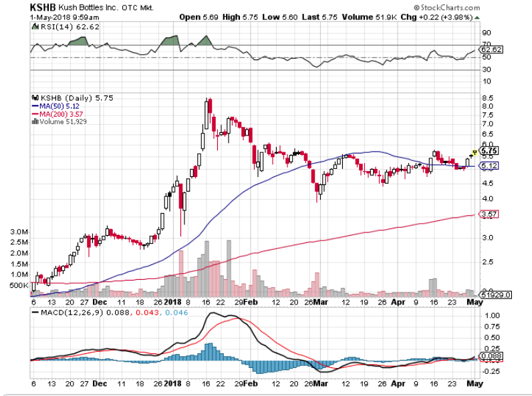
Task: Click the May label on price chart date axis
Action: [x=474, y=302]
